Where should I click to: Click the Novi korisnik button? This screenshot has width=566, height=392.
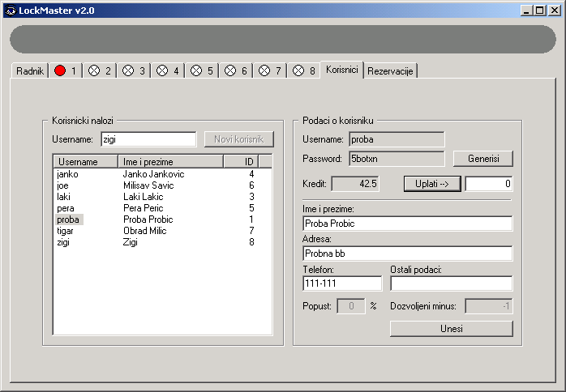pyautogui.click(x=239, y=139)
